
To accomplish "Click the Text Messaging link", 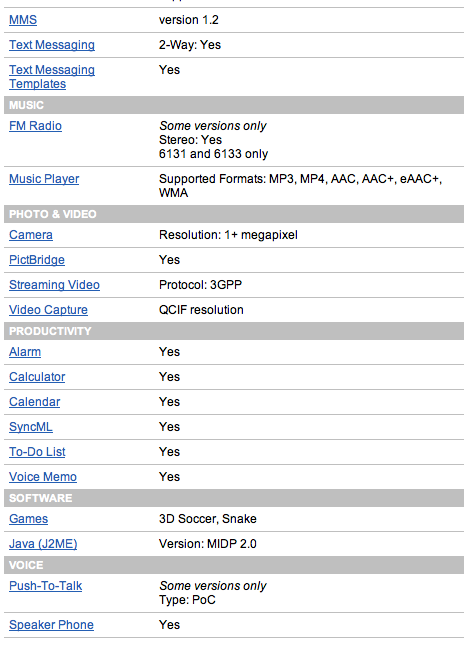I will [52, 45].
